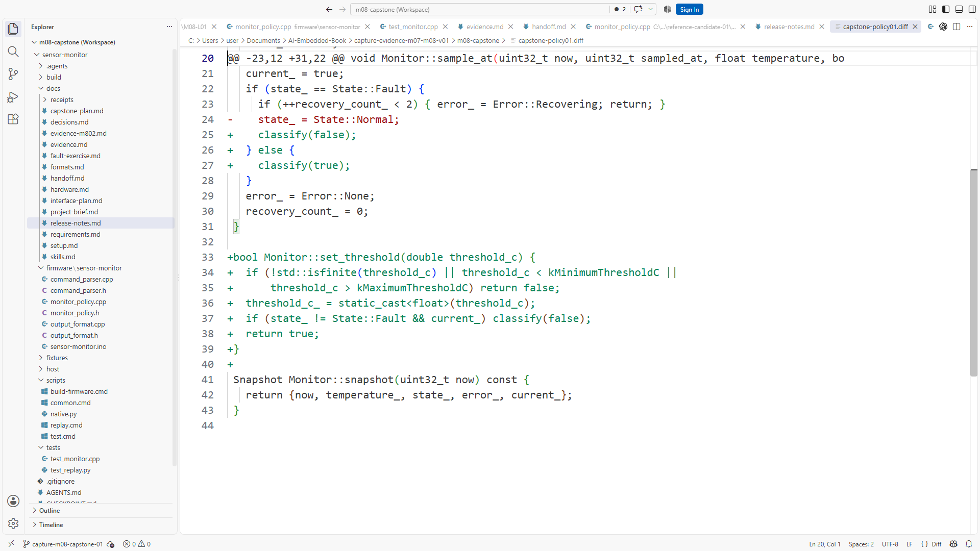Switch to the test_monitor.cpp tab
This screenshot has height=551, width=980.
click(413, 27)
